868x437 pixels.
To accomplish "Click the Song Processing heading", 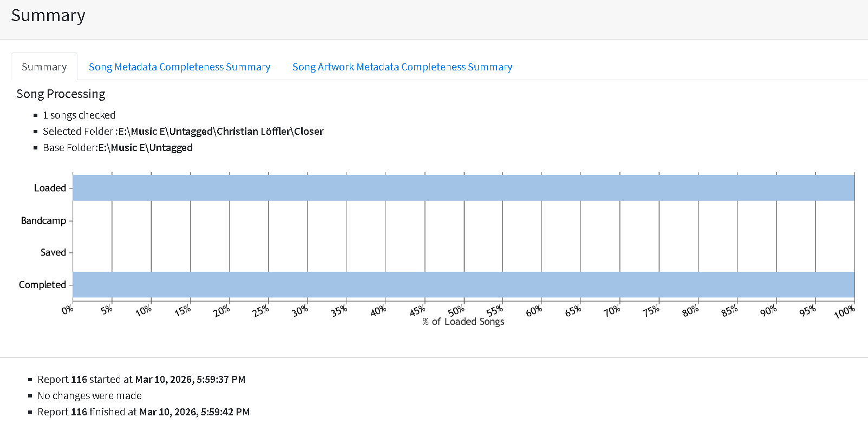I will pyautogui.click(x=61, y=94).
